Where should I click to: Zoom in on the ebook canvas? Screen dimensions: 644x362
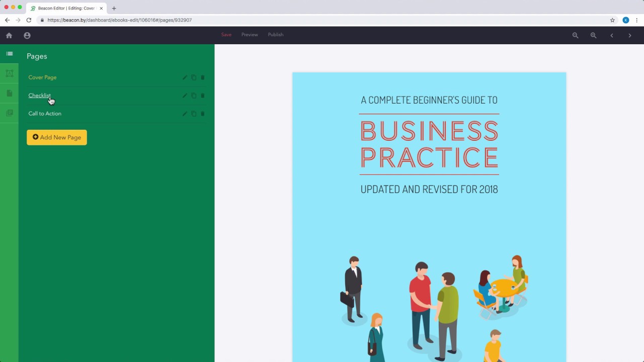(x=594, y=35)
